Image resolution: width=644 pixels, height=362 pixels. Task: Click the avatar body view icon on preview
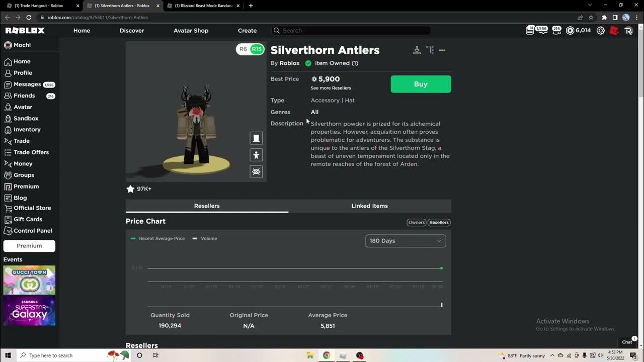[x=256, y=138]
